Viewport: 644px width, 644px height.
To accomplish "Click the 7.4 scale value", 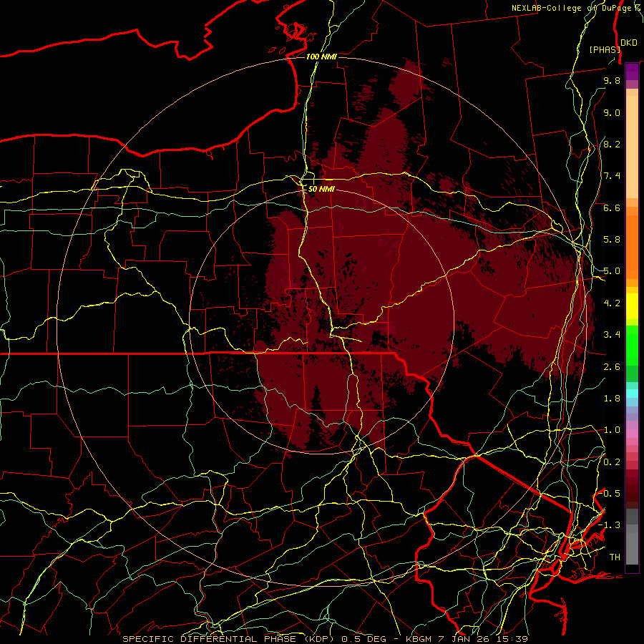I will (x=612, y=176).
